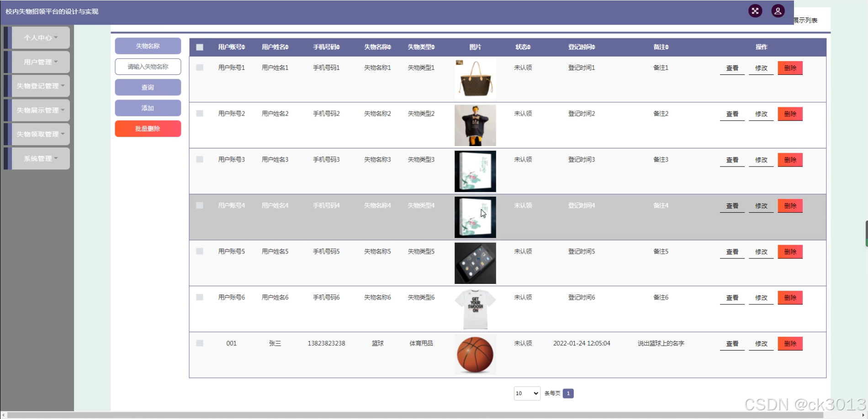Viewport: 868px width, 419px height.
Task: Open the handbag thumbnail in row 1
Action: [x=475, y=79]
